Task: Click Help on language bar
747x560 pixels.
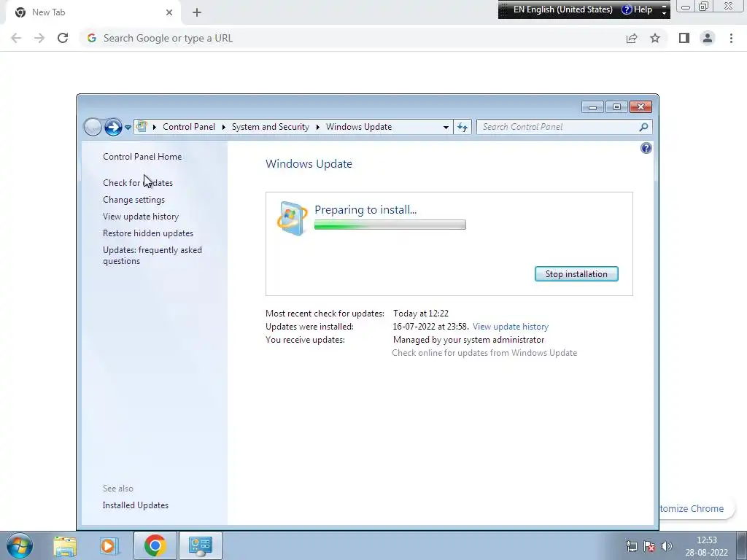Action: click(x=638, y=9)
